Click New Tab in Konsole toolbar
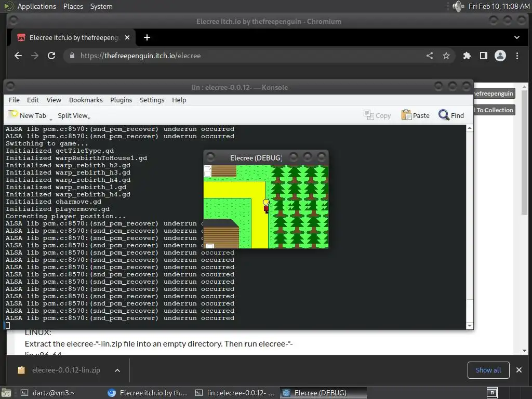 coord(27,115)
